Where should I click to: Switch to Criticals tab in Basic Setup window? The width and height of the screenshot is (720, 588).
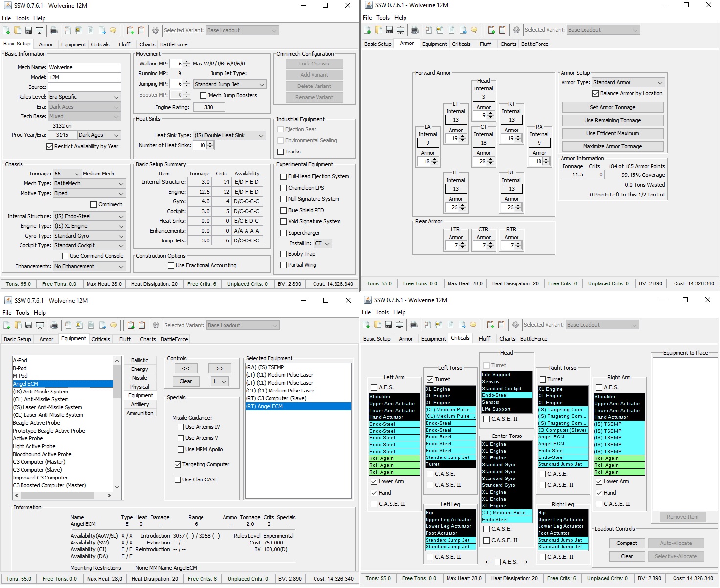click(100, 44)
